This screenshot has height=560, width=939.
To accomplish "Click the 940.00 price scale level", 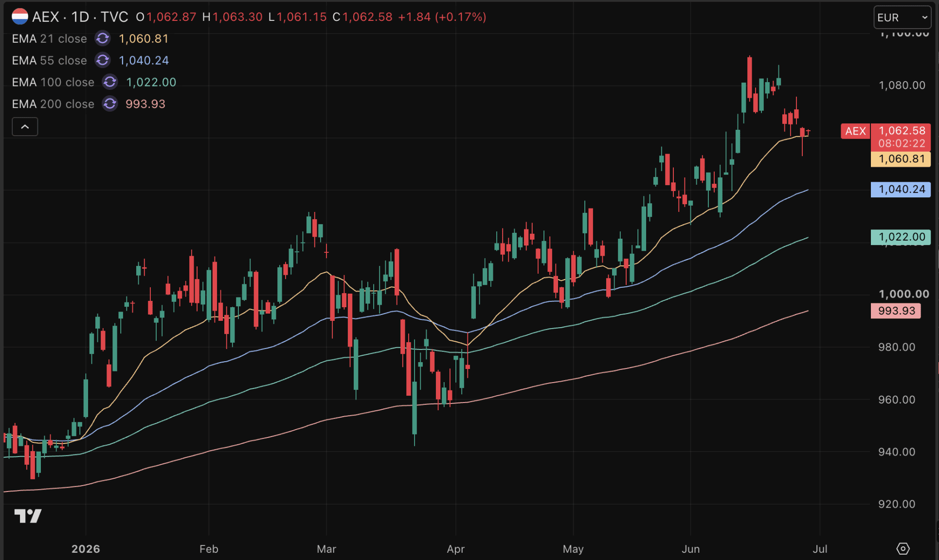I will click(x=897, y=452).
